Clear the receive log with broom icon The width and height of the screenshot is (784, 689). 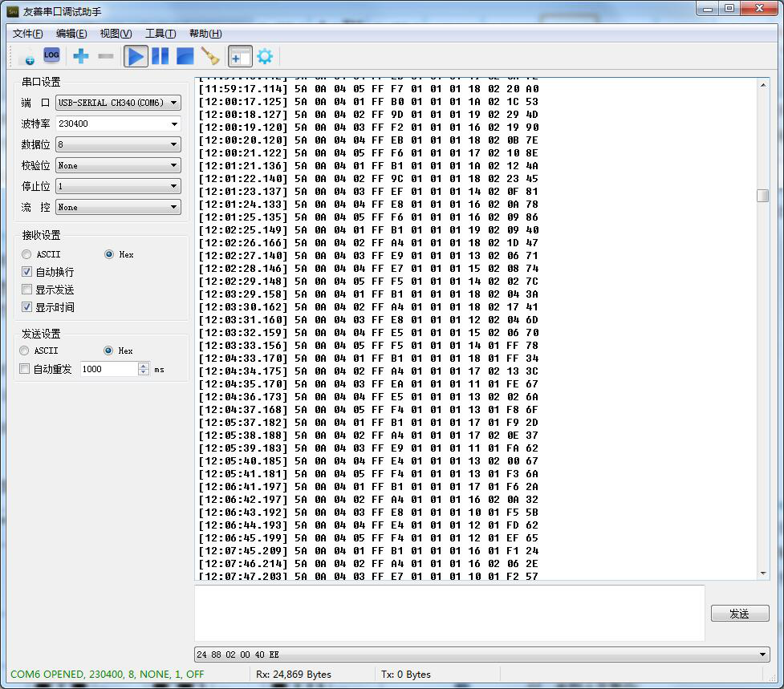click(x=210, y=56)
